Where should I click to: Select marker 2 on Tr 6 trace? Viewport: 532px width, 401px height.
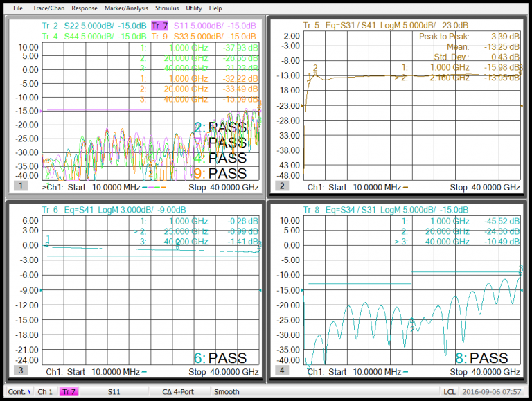(178, 244)
